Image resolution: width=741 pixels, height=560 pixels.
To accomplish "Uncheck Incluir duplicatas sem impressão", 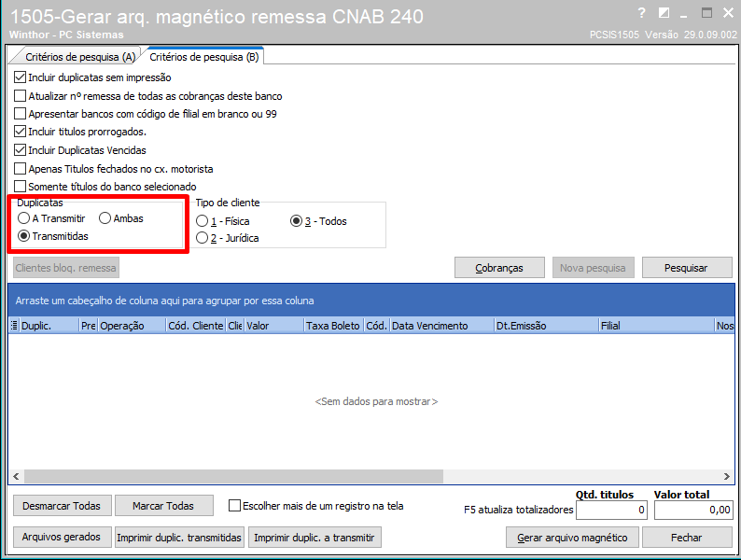I will pos(20,77).
